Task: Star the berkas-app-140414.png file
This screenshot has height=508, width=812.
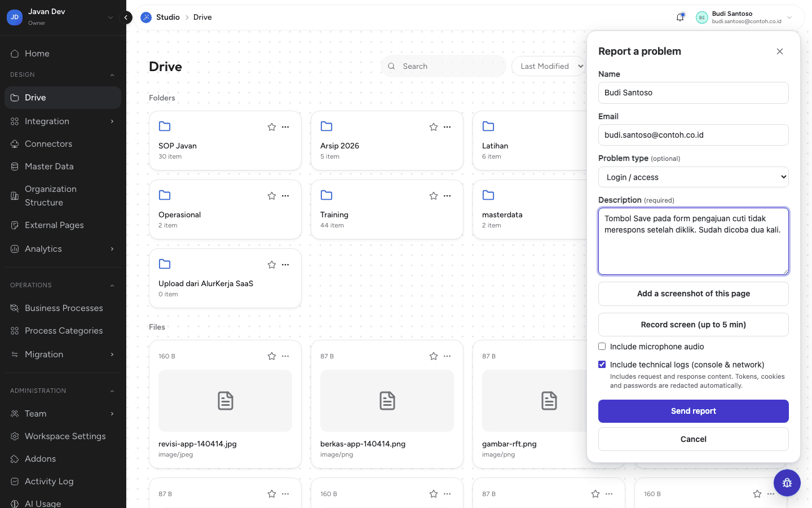Action: click(434, 356)
